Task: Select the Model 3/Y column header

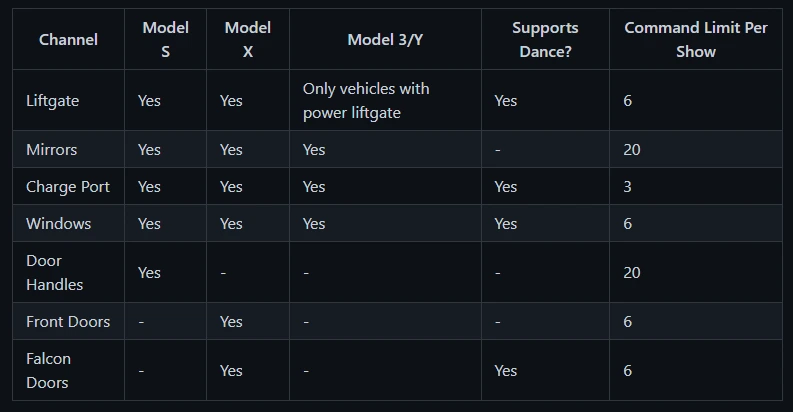Action: click(x=385, y=39)
